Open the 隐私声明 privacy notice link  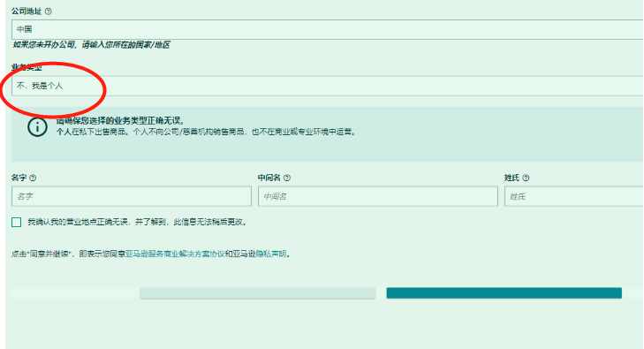click(x=270, y=254)
